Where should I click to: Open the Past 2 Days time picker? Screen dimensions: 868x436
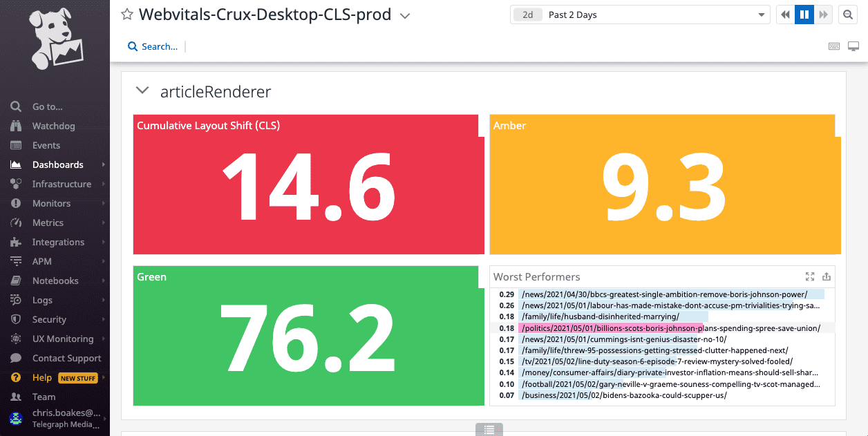pyautogui.click(x=639, y=14)
